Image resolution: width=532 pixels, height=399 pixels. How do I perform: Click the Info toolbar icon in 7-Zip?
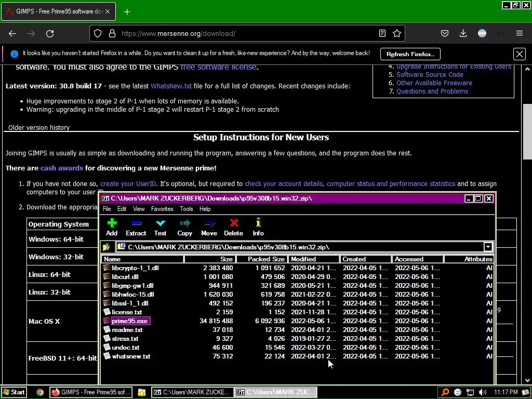click(x=258, y=228)
